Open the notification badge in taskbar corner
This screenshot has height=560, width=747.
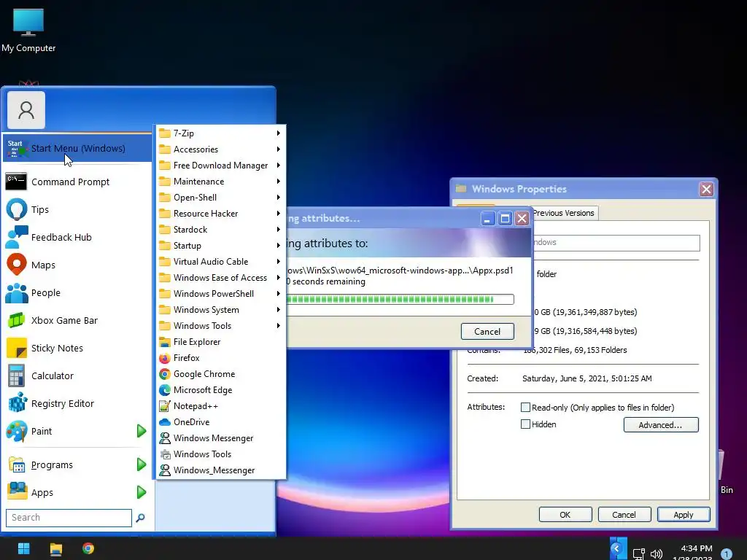pos(726,554)
